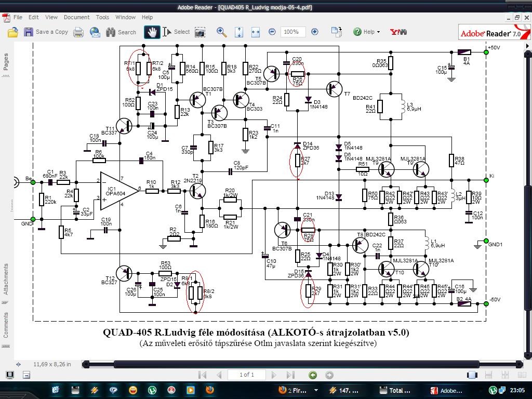Pick the Snapshot camera tool
532x399 pixels.
[200, 32]
